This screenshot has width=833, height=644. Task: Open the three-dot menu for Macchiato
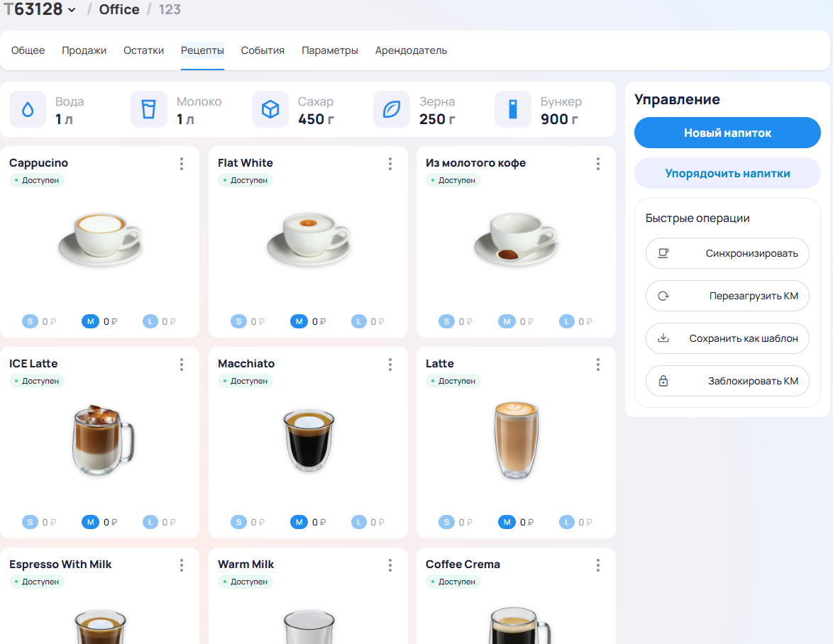pyautogui.click(x=390, y=365)
